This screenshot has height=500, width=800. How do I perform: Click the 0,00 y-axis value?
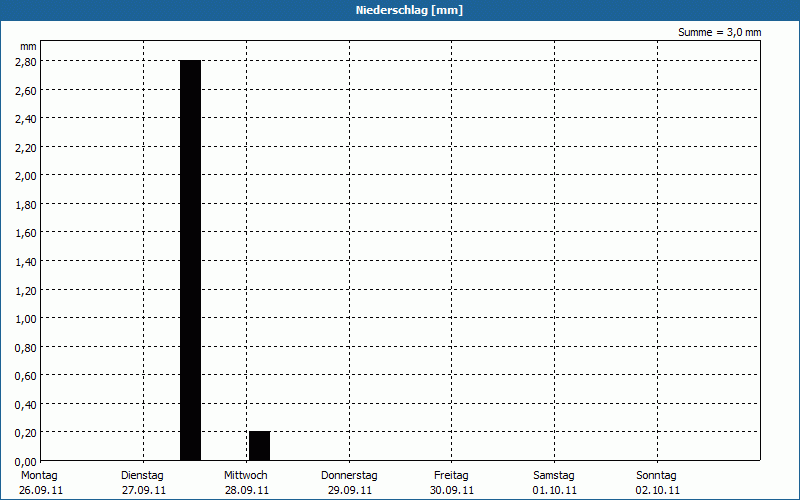point(26,462)
